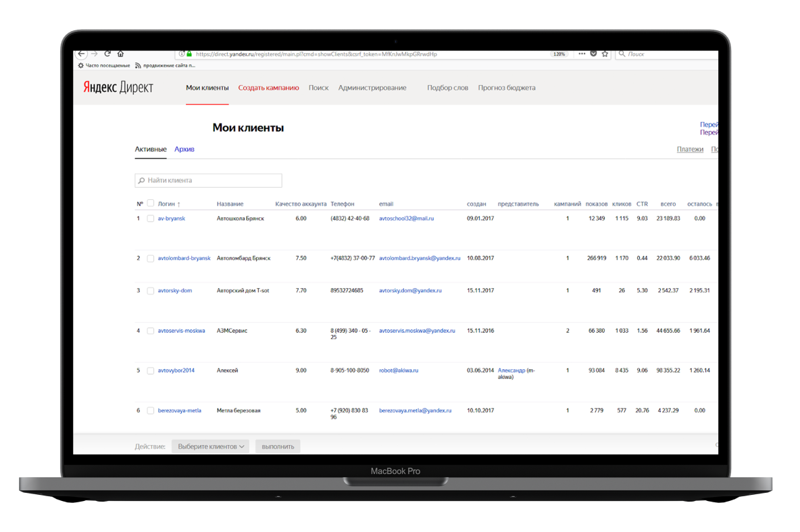Image resolution: width=800 pixels, height=532 pixels.
Task: Check the avtoservis-moskwa row checkbox
Action: pos(151,331)
